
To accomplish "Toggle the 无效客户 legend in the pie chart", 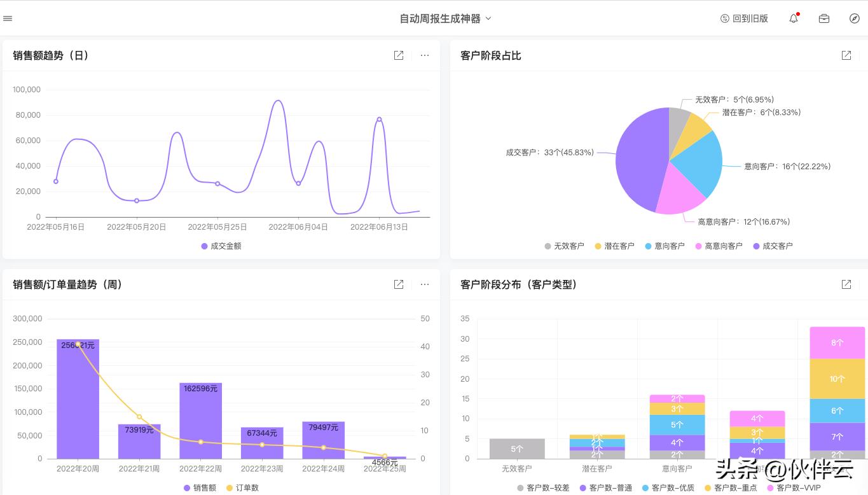I will click(564, 246).
